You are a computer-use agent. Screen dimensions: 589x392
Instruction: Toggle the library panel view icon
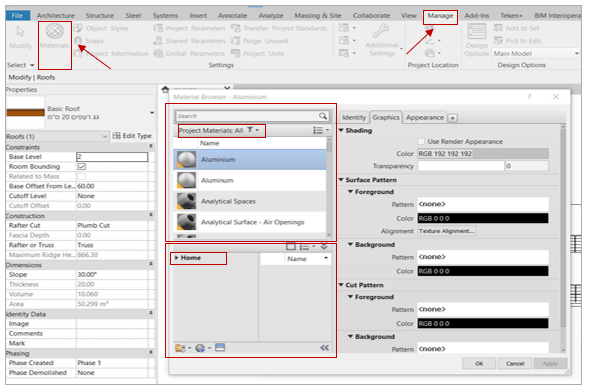point(291,246)
